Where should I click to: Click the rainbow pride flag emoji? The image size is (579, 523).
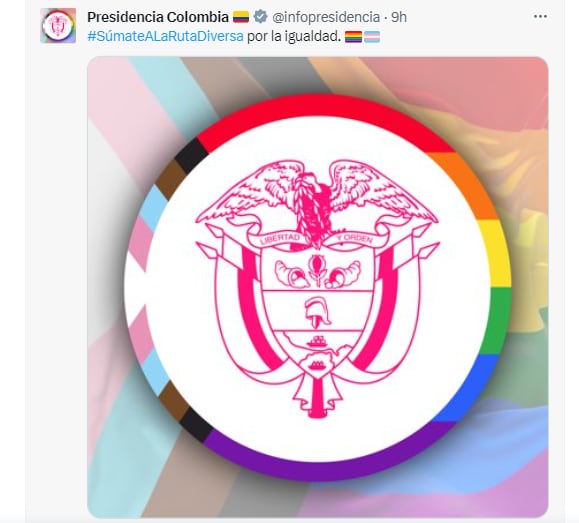pos(353,37)
